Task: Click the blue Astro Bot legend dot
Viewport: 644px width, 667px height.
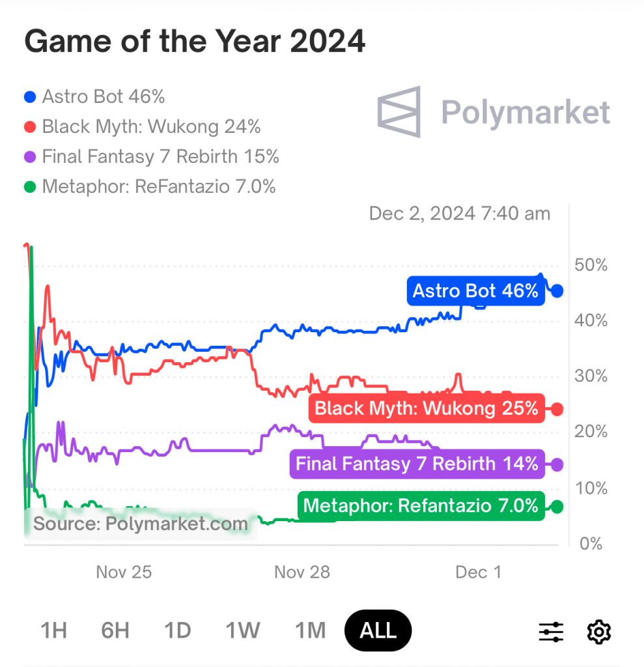Action: [30, 98]
